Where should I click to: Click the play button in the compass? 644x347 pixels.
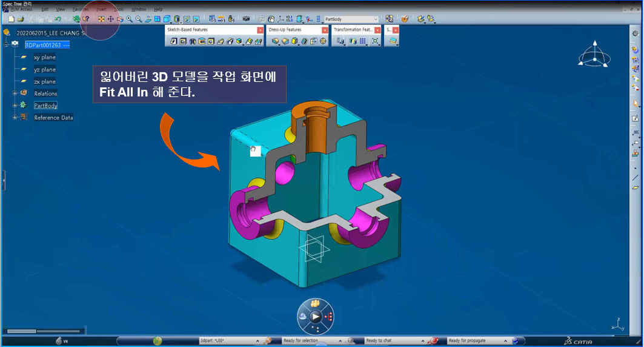point(315,316)
